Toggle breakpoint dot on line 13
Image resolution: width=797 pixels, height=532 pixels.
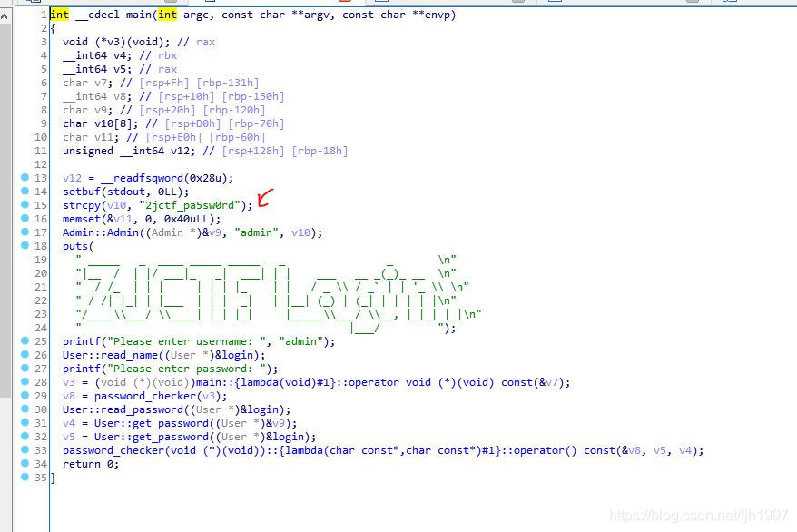pyautogui.click(x=25, y=177)
